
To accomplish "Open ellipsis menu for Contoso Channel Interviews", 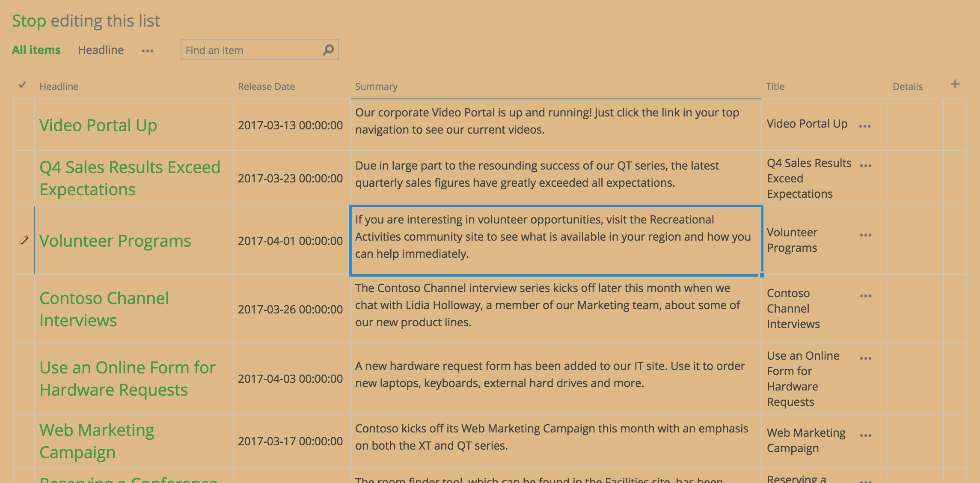I will click(865, 296).
